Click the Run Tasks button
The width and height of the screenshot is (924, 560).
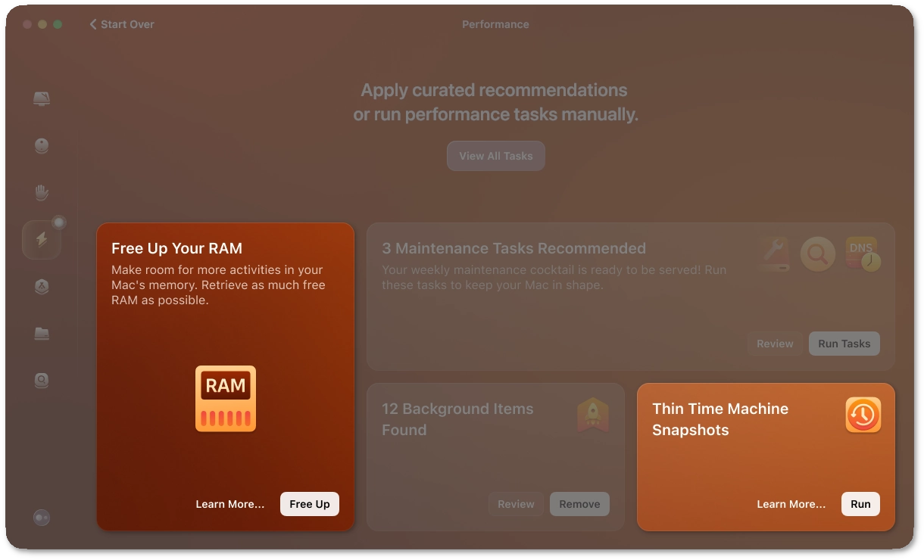pos(844,344)
